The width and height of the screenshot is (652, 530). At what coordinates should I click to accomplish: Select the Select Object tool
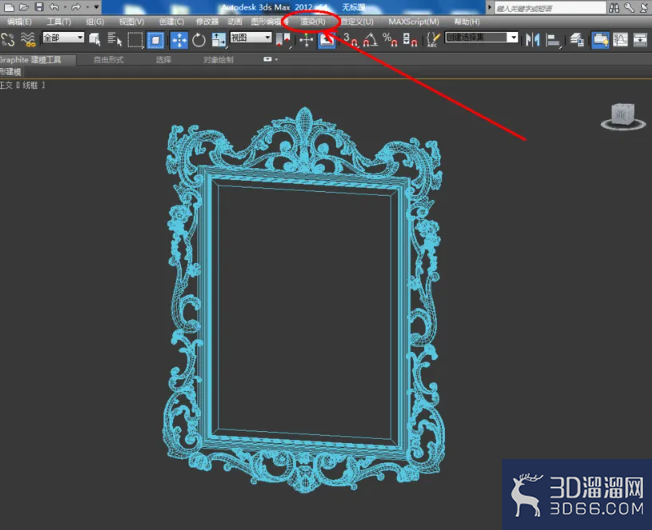[x=95, y=40]
